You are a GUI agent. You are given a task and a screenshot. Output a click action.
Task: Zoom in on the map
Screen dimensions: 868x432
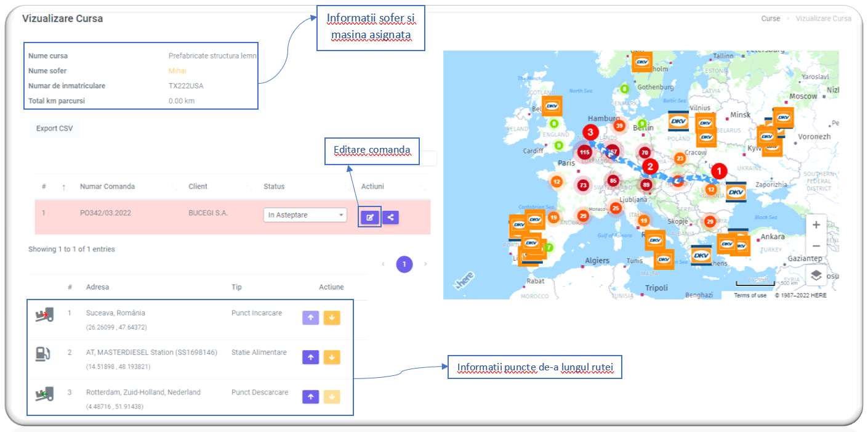point(816,225)
